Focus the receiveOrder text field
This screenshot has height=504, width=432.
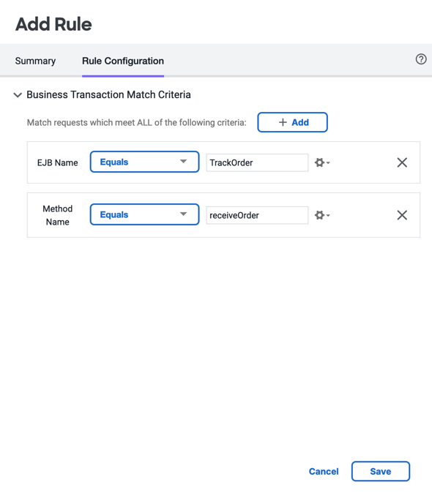click(x=257, y=215)
